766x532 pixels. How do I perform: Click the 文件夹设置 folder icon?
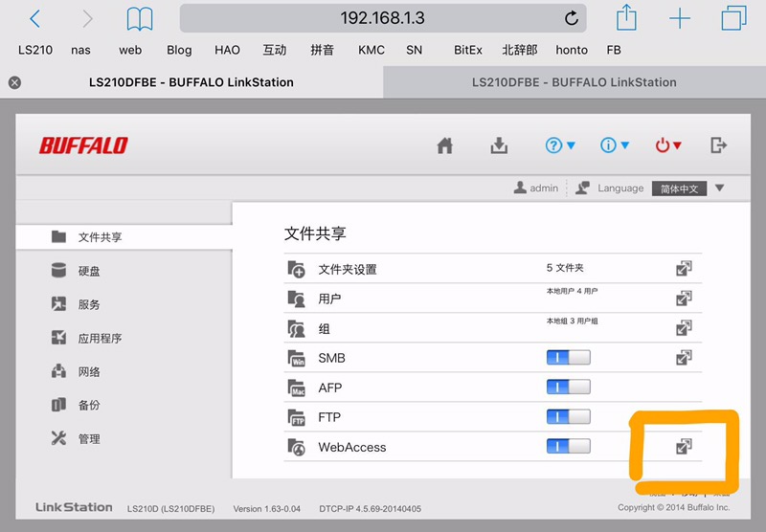click(x=296, y=269)
